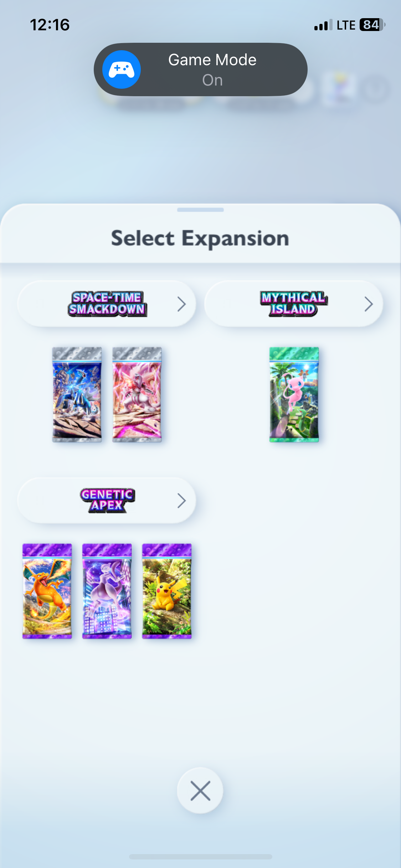
Task: Expand Space-Time Smackdown via its chevron arrow
Action: coord(182,304)
